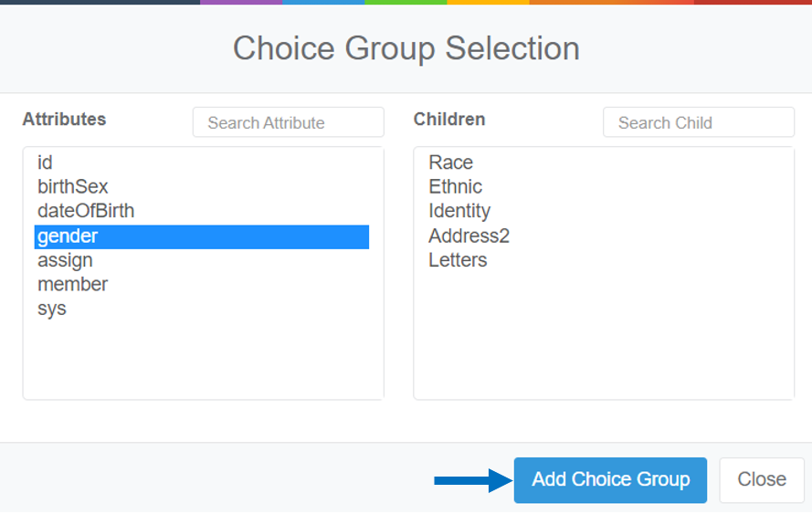Choose the dateOfBirth attribute
This screenshot has height=514, width=812.
tap(86, 211)
